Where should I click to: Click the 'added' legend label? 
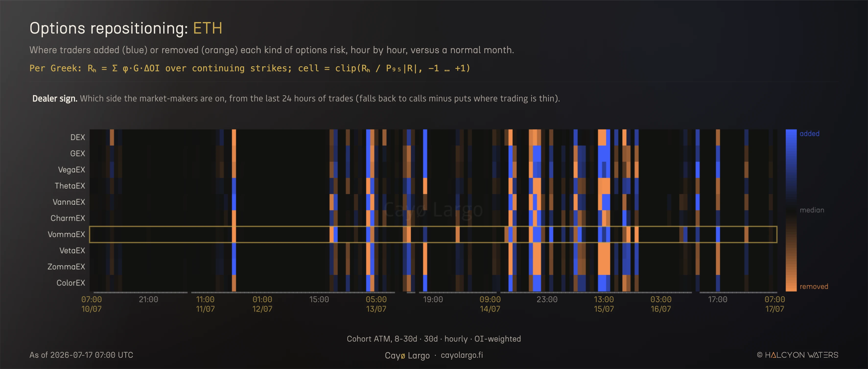click(x=809, y=134)
